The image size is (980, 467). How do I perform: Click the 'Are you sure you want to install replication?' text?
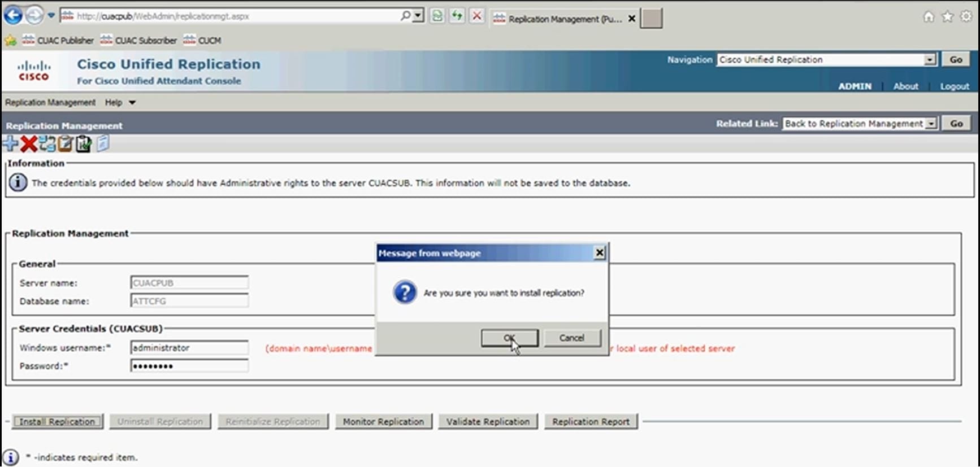click(504, 293)
